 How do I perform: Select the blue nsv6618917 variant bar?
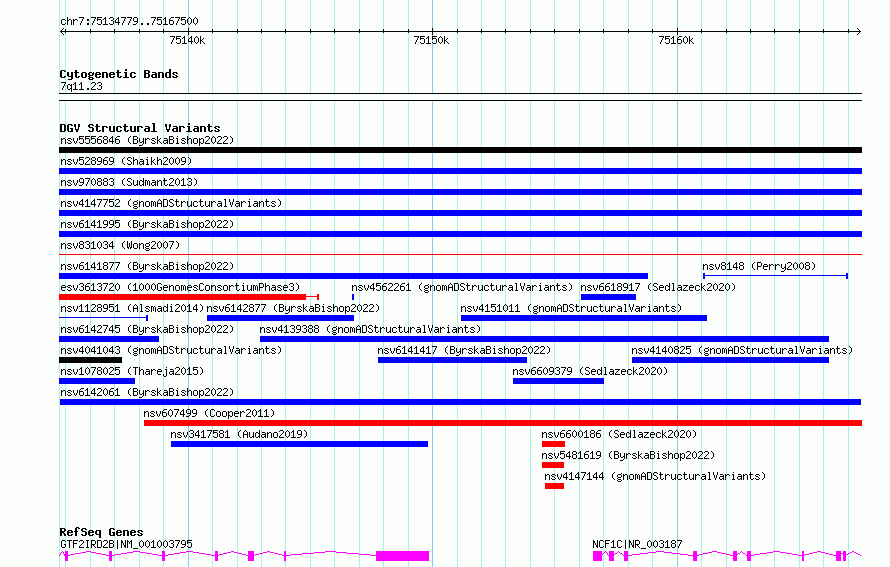[x=608, y=297]
